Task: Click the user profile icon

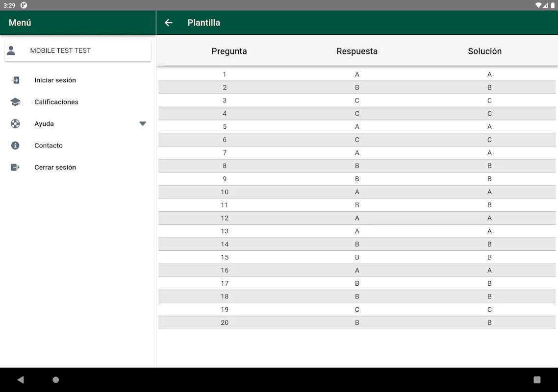Action: (x=11, y=50)
